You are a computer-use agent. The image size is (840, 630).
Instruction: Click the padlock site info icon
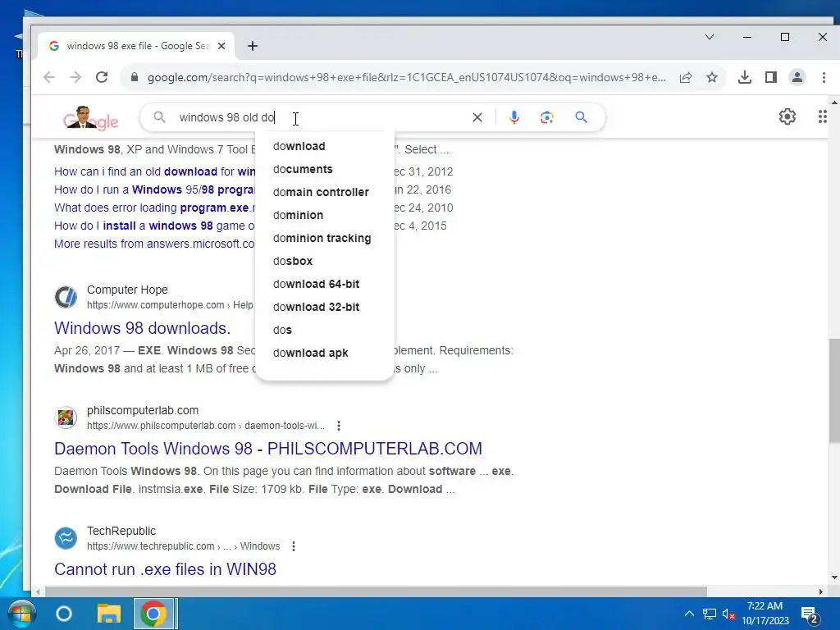click(x=135, y=77)
